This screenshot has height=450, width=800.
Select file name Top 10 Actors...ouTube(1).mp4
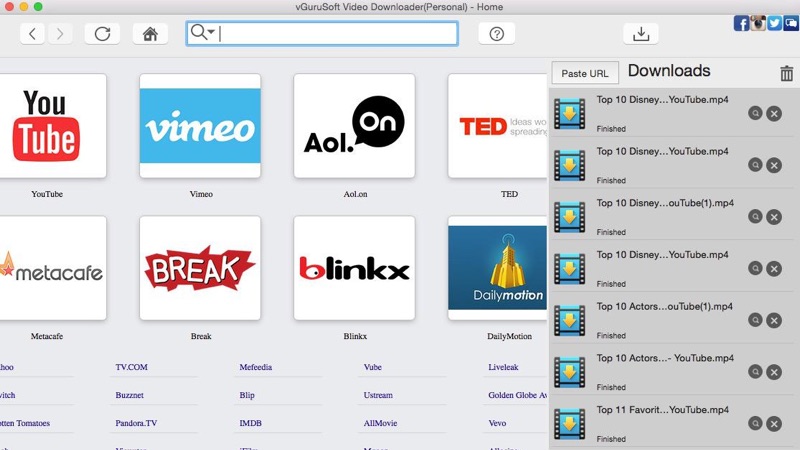[x=664, y=307]
